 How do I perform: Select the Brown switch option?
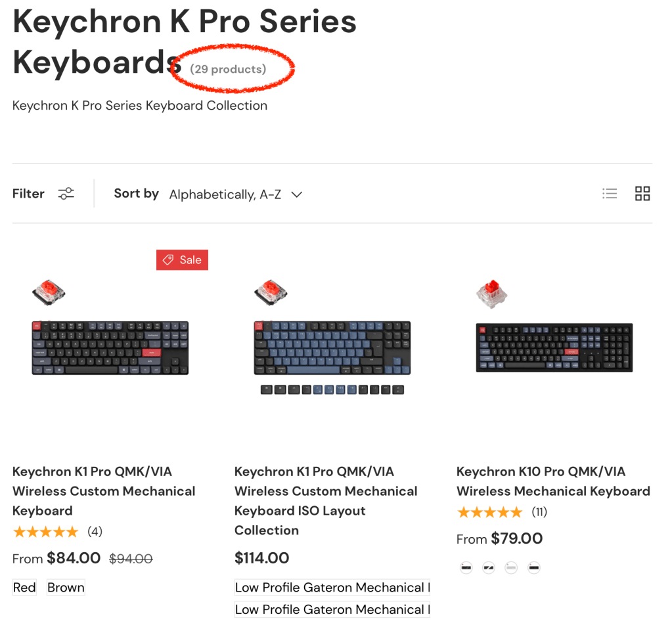click(x=66, y=588)
